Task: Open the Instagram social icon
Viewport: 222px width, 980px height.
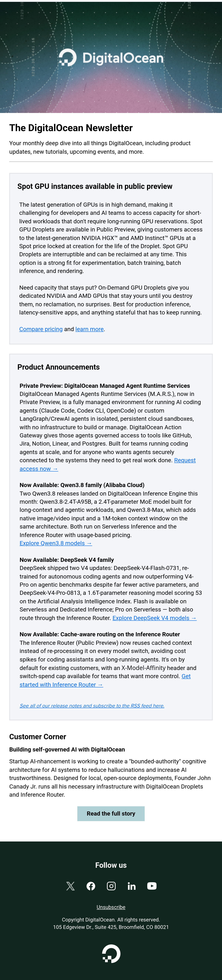Action: coord(111,886)
